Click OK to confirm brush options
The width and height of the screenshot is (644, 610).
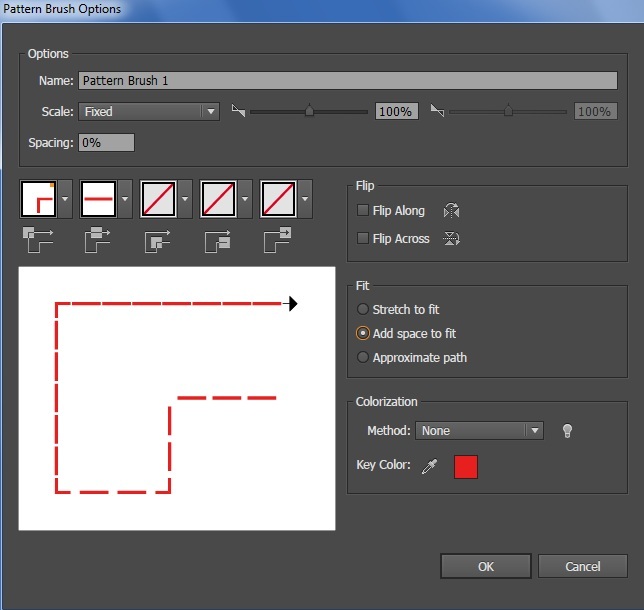[485, 567]
